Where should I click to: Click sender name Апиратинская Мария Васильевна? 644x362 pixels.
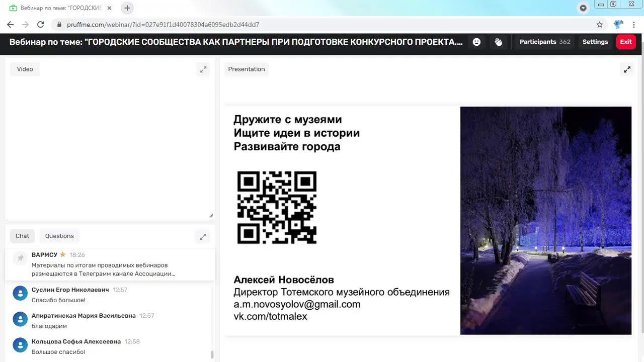(x=84, y=315)
